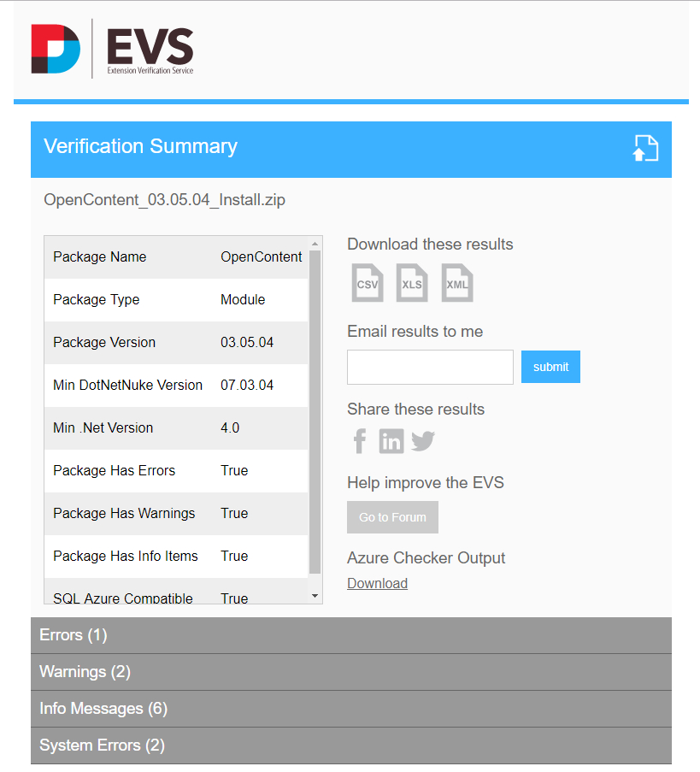Click the Verification Summary heading

tap(141, 147)
